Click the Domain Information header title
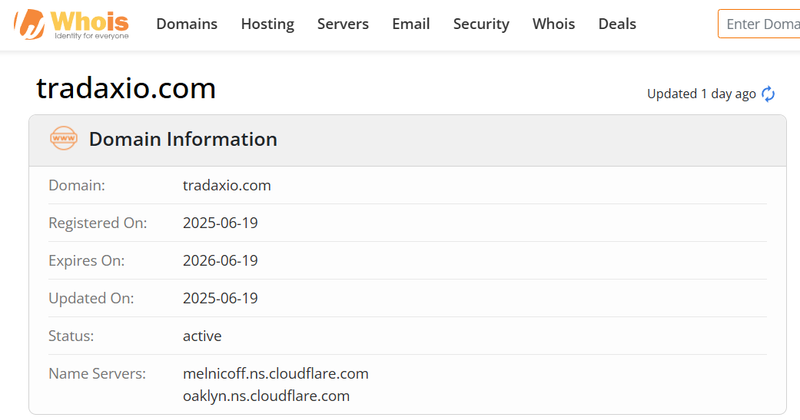 183,139
